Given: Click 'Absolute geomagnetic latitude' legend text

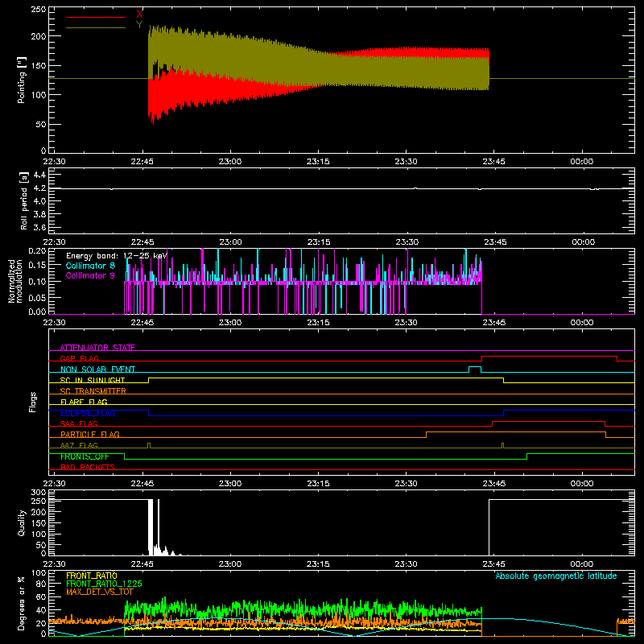Looking at the screenshot, I should click(556, 576).
